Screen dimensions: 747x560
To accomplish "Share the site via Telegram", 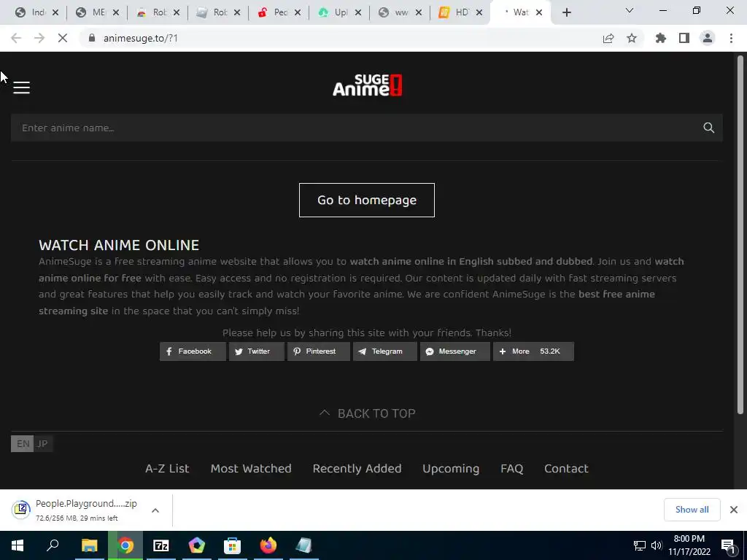I will pos(385,351).
